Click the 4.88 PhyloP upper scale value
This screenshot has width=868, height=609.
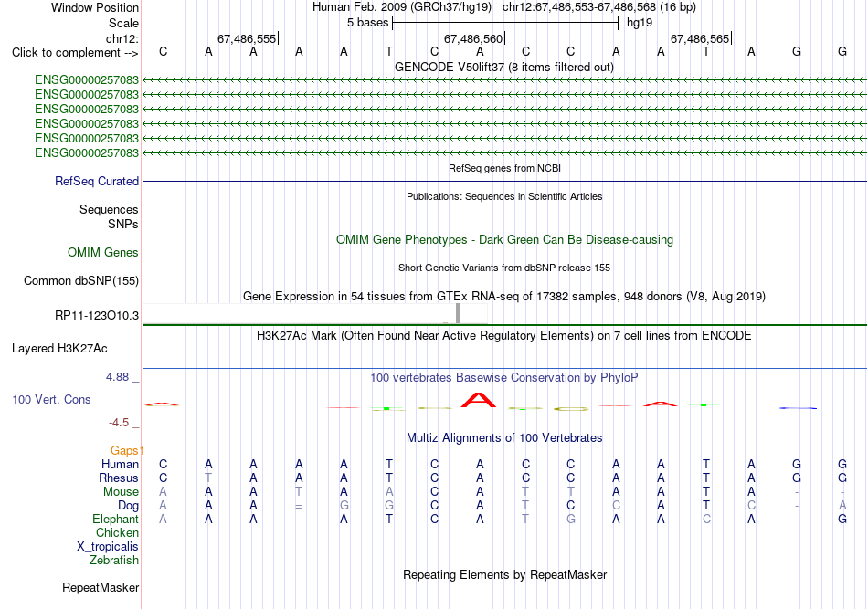tap(117, 377)
